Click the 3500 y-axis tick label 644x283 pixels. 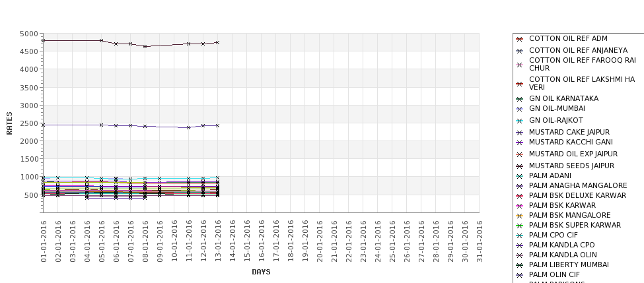point(29,88)
